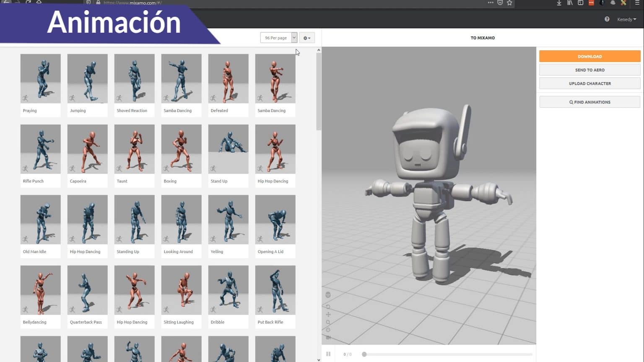The image size is (644, 362).
Task: Expand the Kenedy account menu
Action: (x=626, y=19)
